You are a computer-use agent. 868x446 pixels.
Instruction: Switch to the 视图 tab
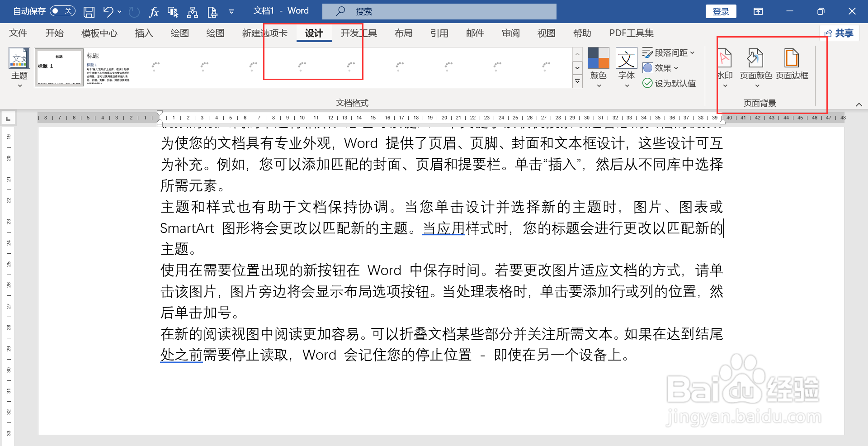tap(546, 33)
